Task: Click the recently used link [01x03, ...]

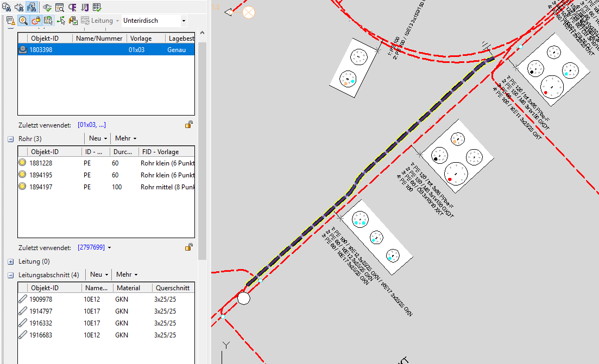Action: tap(92, 125)
